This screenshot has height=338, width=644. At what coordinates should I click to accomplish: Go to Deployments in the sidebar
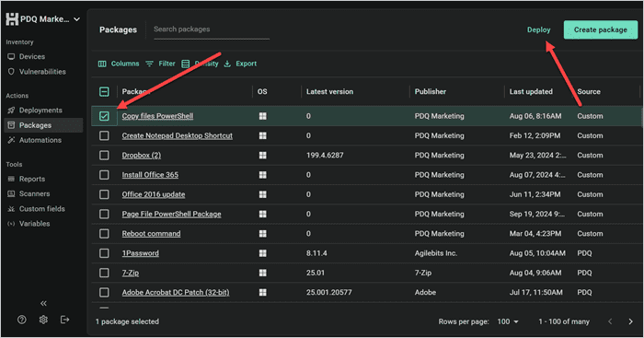pyautogui.click(x=35, y=111)
